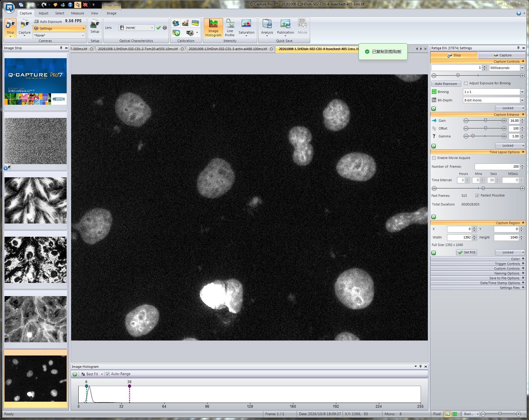Select the noise image thumbnail in Image Strip

pos(35,141)
